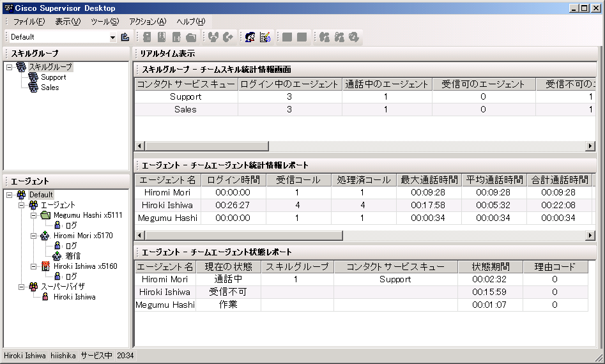This screenshot has height=364, width=605.
Task: Click the folder icon beside Megumu Hashi x5111
Action: tap(45, 215)
